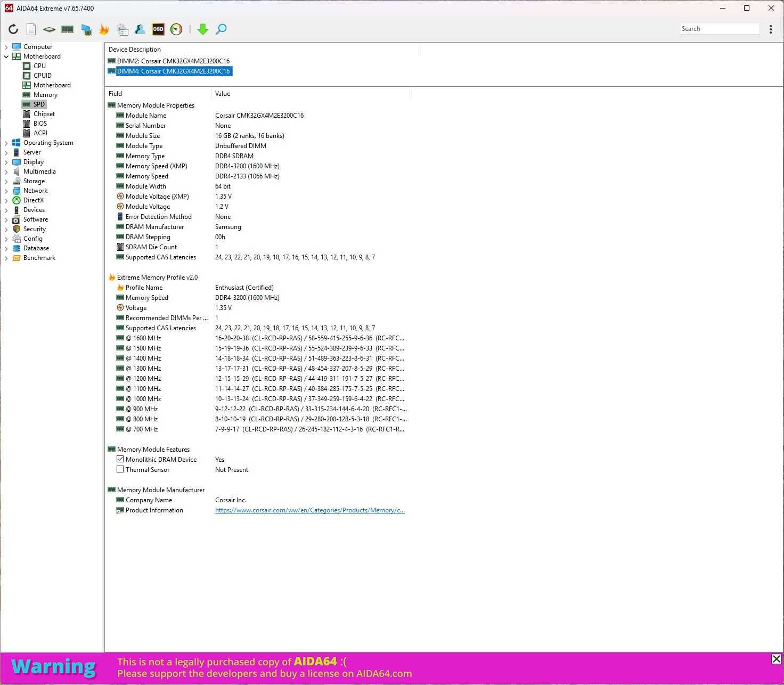Select the @ 1600 MHz timings row
The width and height of the screenshot is (784, 685).
(x=257, y=338)
